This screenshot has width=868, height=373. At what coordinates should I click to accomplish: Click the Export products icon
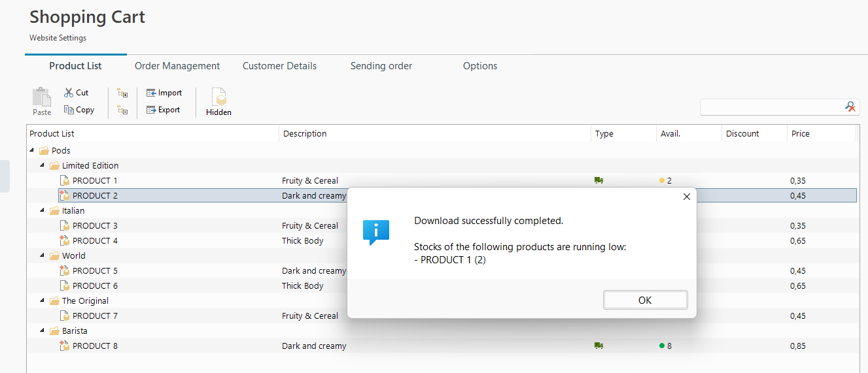pos(151,110)
